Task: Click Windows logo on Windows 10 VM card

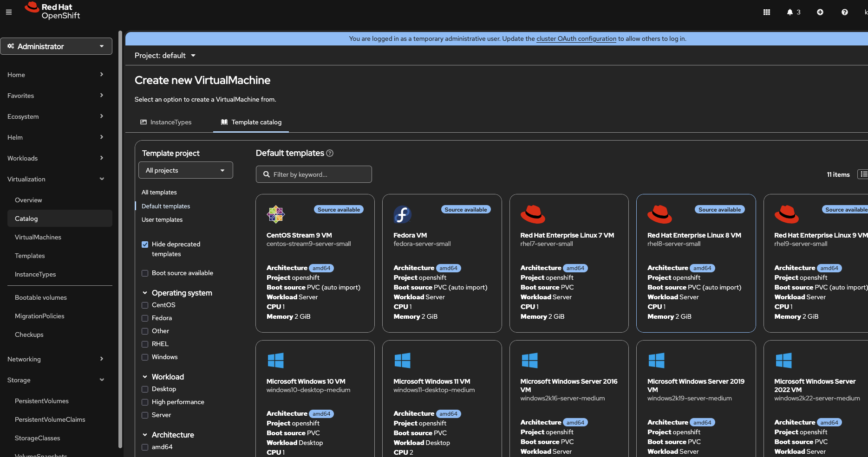Action: pyautogui.click(x=275, y=360)
